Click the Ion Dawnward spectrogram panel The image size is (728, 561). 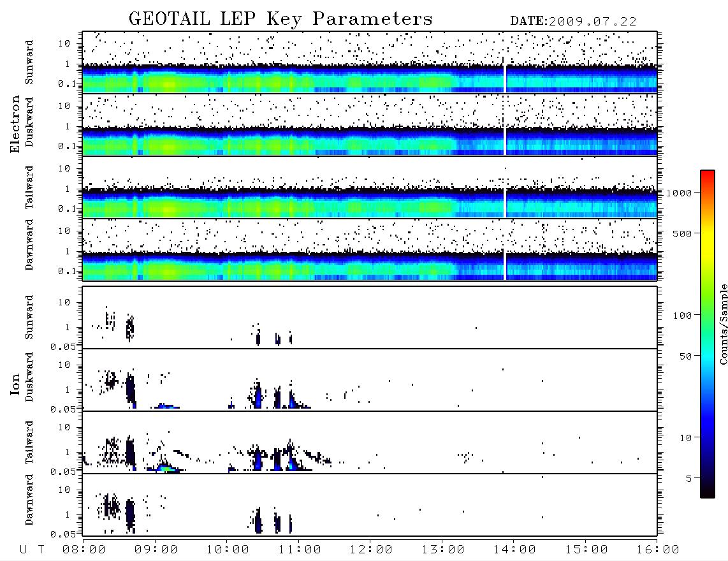pyautogui.click(x=370, y=505)
